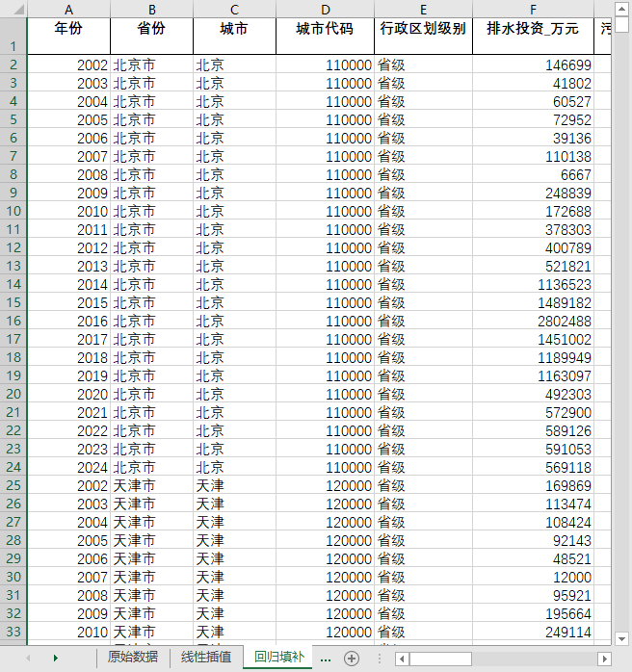
Task: Click sheet tab next navigation arrow
Action: tap(55, 658)
